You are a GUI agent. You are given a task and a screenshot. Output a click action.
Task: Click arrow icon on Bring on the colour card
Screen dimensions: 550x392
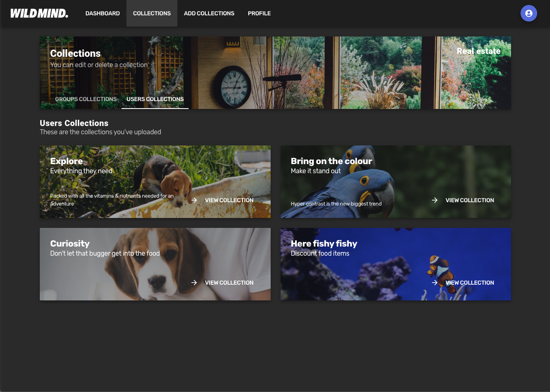[434, 200]
